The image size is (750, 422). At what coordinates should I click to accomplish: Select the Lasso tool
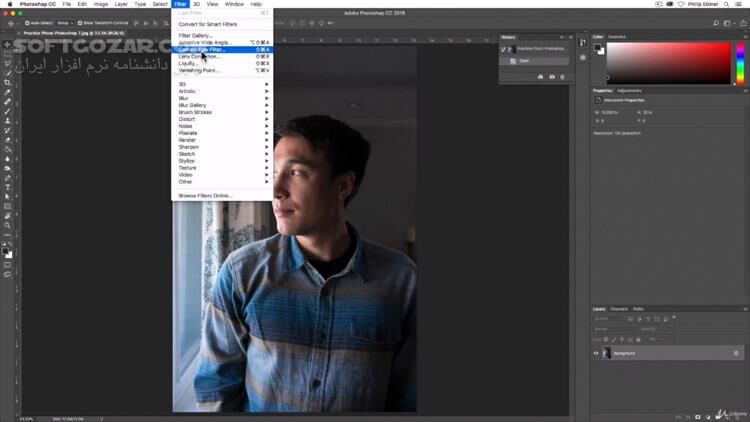[7, 64]
